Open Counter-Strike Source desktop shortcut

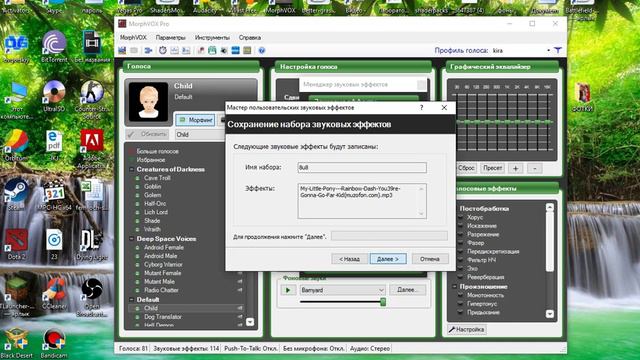point(92,99)
